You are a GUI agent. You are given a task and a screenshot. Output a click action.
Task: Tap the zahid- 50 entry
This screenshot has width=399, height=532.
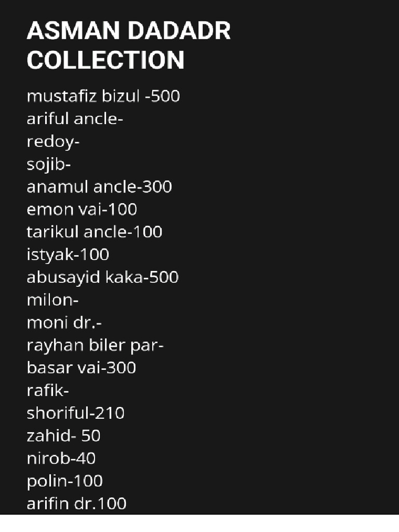63,436
